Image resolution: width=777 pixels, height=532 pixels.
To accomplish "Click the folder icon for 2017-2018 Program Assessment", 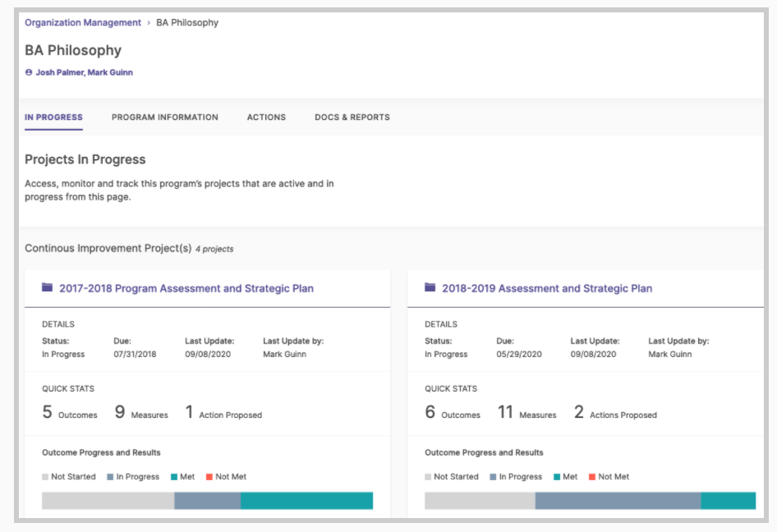I will click(x=47, y=287).
